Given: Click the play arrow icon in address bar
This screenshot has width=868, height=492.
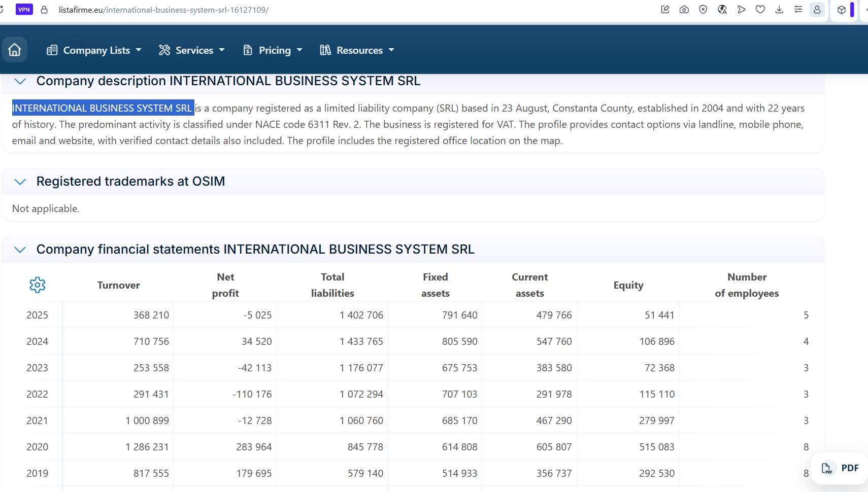Looking at the screenshot, I should [742, 10].
